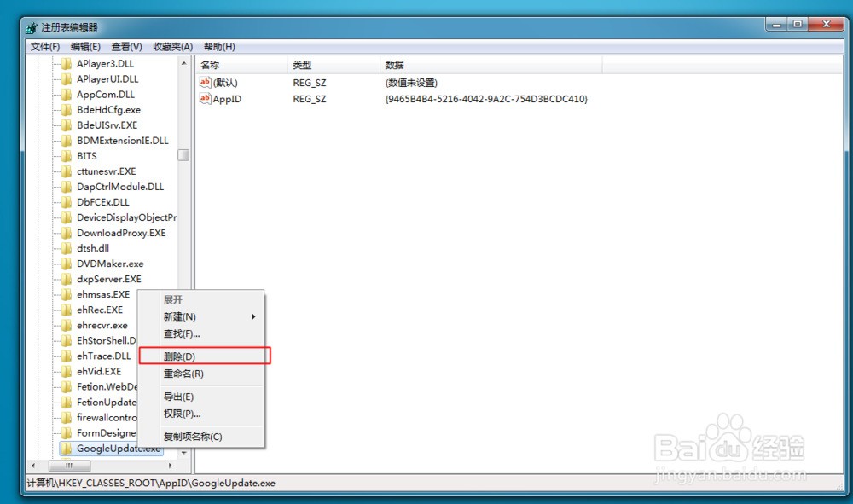Click the DownloadProxy.EXE folder icon
853x504 pixels.
point(67,233)
